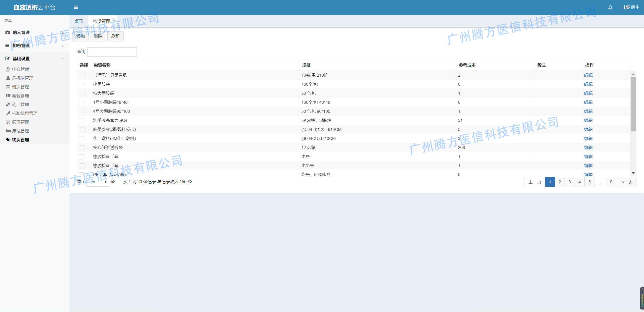The height and width of the screenshot is (312, 644).
Task: Check the first 橡胶检查手套 (小号) checkbox
Action: pyautogui.click(x=82, y=157)
